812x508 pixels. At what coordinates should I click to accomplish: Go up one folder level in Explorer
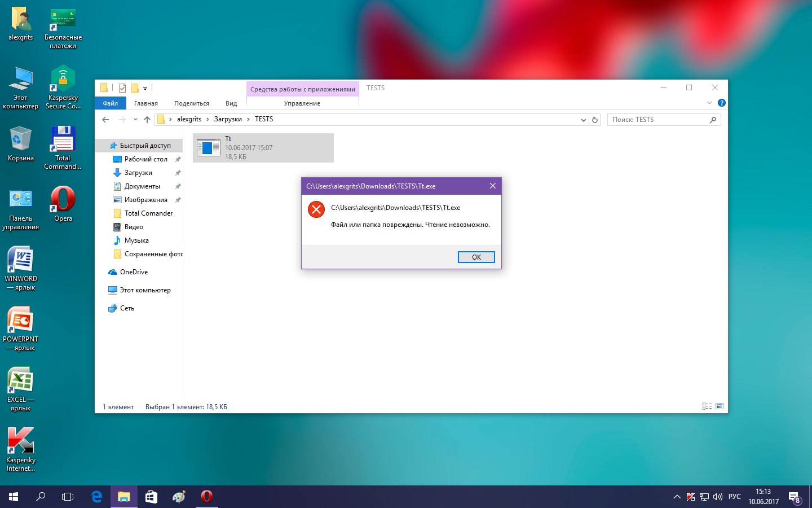147,120
